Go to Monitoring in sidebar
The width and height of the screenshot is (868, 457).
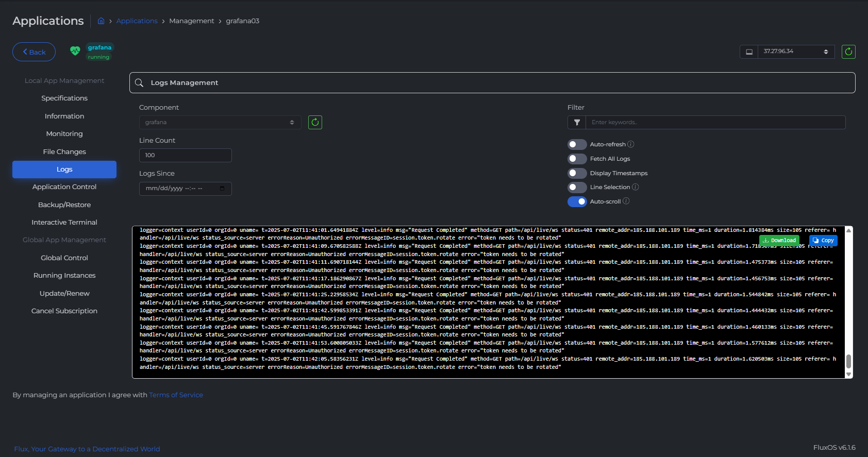64,134
